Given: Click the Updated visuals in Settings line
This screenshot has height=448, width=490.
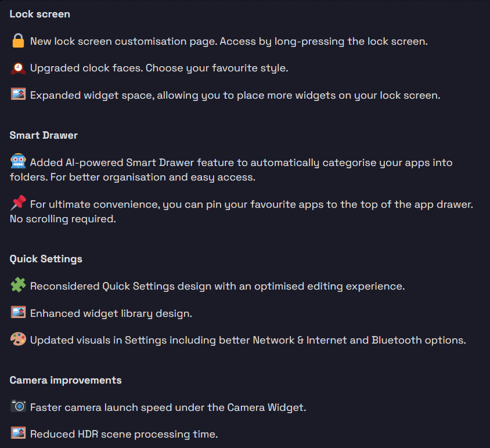Looking at the screenshot, I should 248,340.
